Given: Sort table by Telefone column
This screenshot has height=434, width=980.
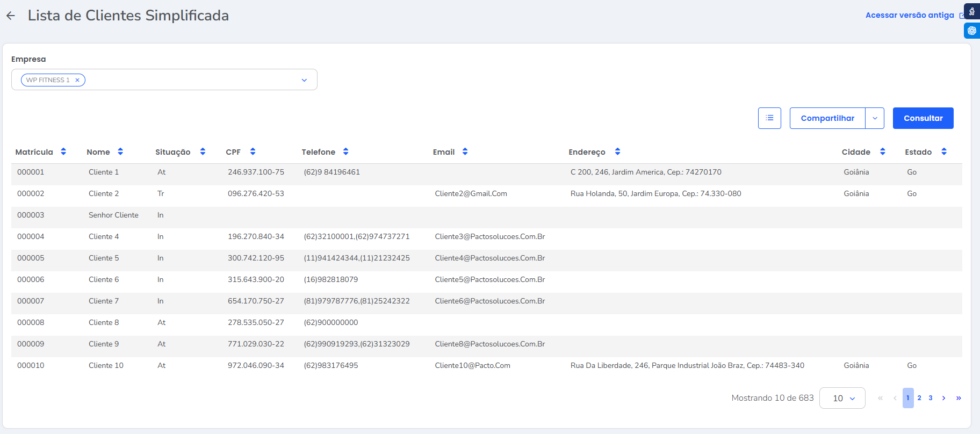Looking at the screenshot, I should click(345, 152).
